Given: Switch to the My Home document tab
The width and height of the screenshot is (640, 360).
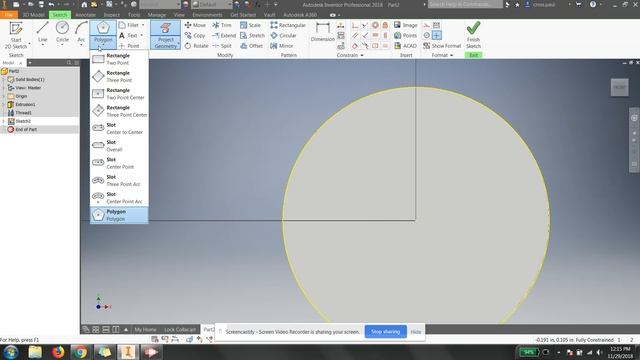Looking at the screenshot, I should 145,329.
